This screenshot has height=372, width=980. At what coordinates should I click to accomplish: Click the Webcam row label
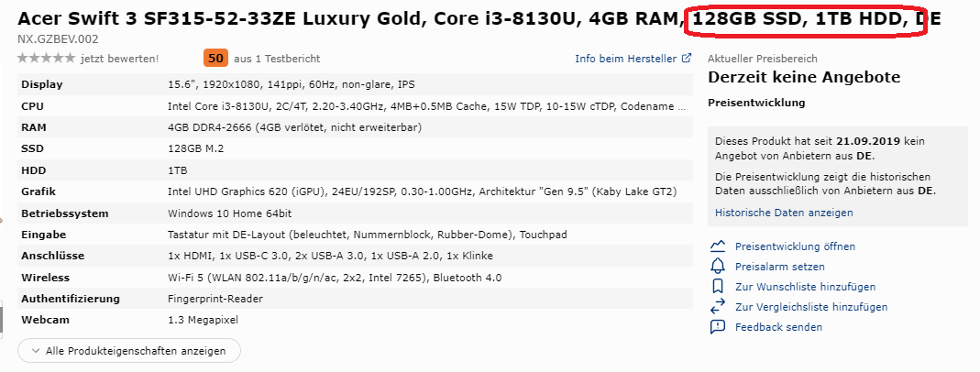[x=45, y=320]
